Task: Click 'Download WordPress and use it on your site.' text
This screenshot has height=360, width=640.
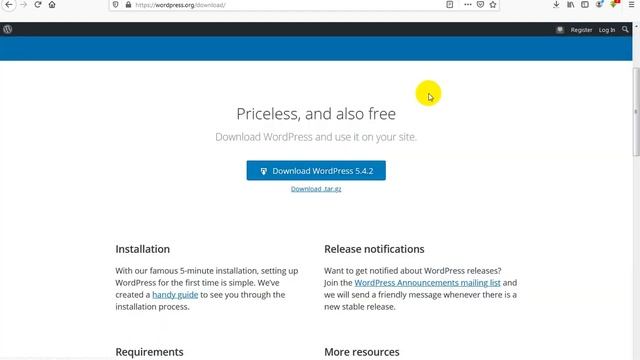Action: [316, 137]
